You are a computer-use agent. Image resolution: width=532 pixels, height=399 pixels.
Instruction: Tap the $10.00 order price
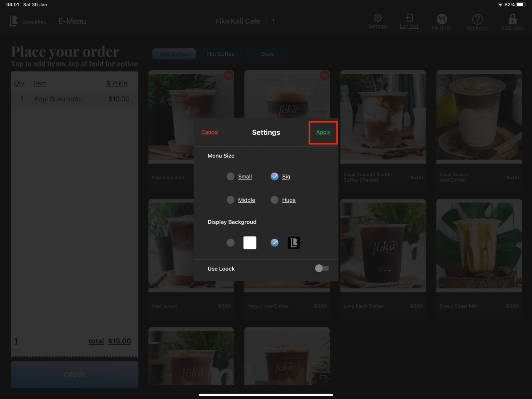(x=119, y=99)
